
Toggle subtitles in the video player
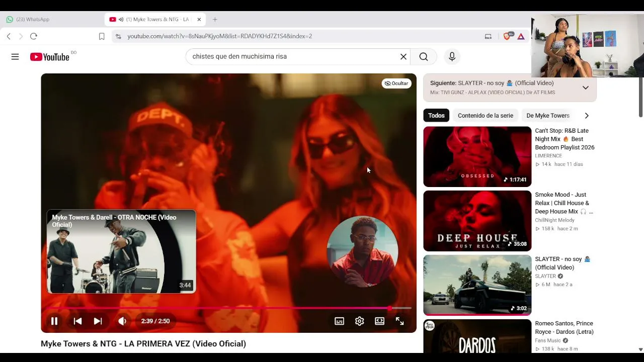point(340,321)
